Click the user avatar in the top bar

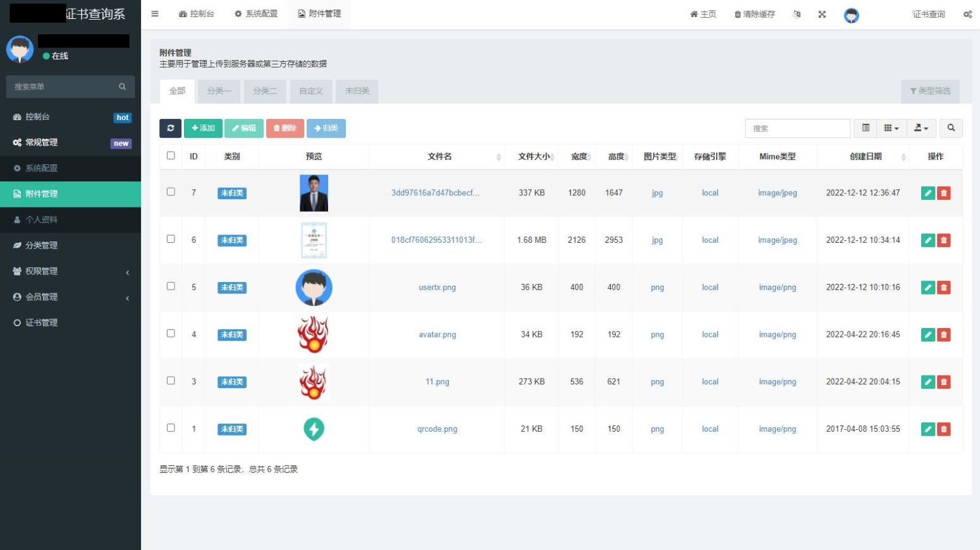(851, 15)
